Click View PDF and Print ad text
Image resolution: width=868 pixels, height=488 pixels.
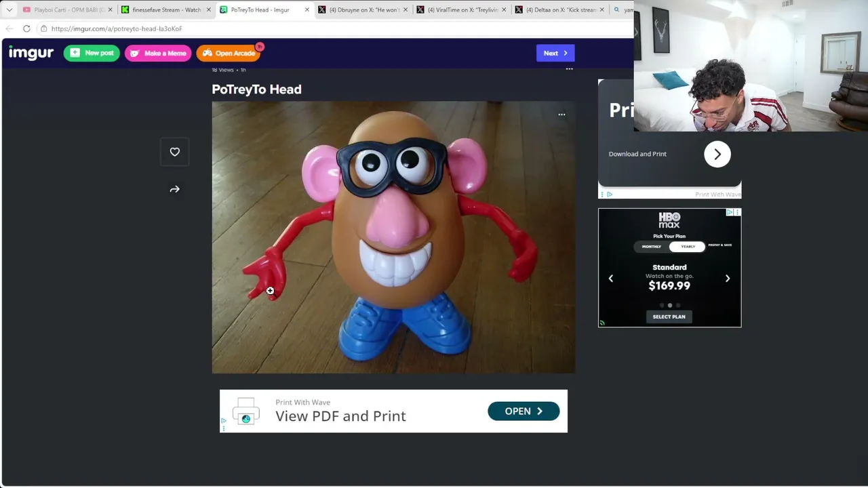(x=340, y=416)
